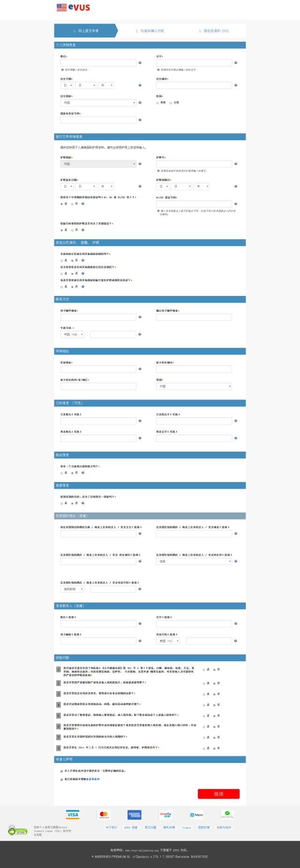Choose 否 for ten-year B1/B2 visa question

(73, 204)
